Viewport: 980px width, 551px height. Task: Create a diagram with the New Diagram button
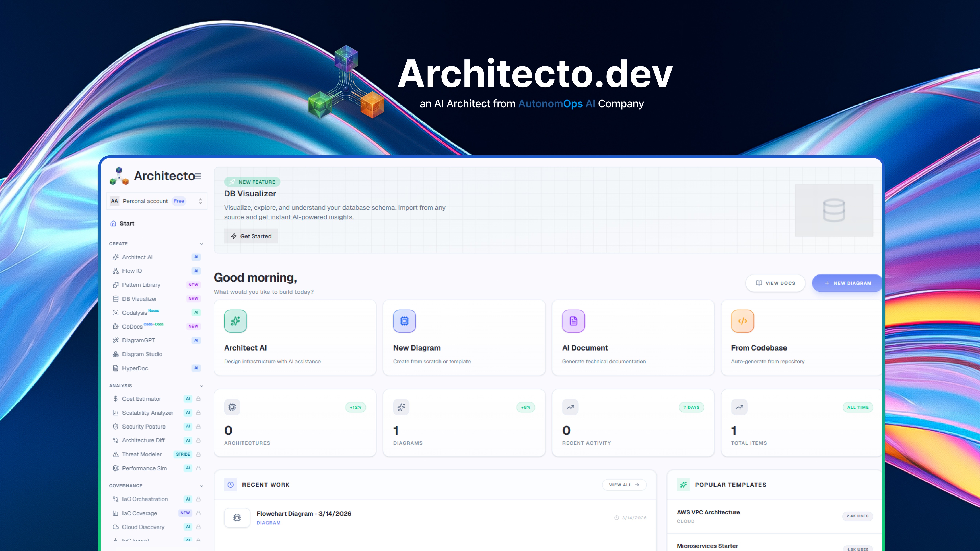tap(847, 283)
